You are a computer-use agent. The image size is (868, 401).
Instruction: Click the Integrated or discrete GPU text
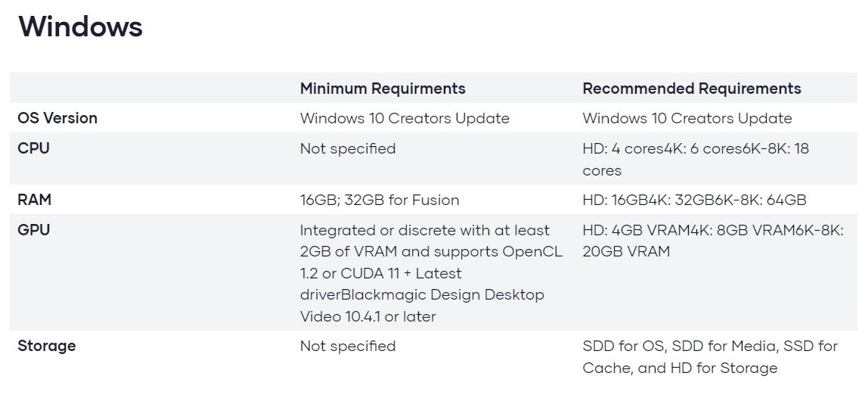(424, 230)
